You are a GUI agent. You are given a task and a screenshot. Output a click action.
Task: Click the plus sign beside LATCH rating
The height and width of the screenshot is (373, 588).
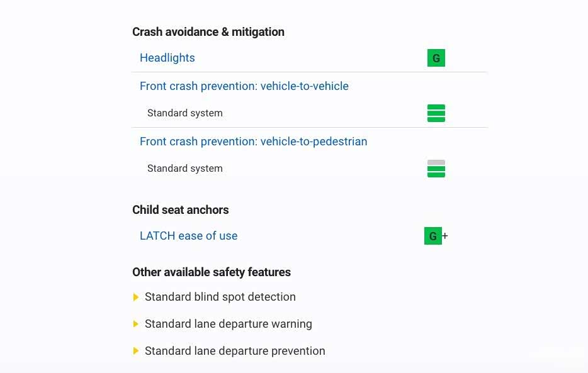pos(445,237)
